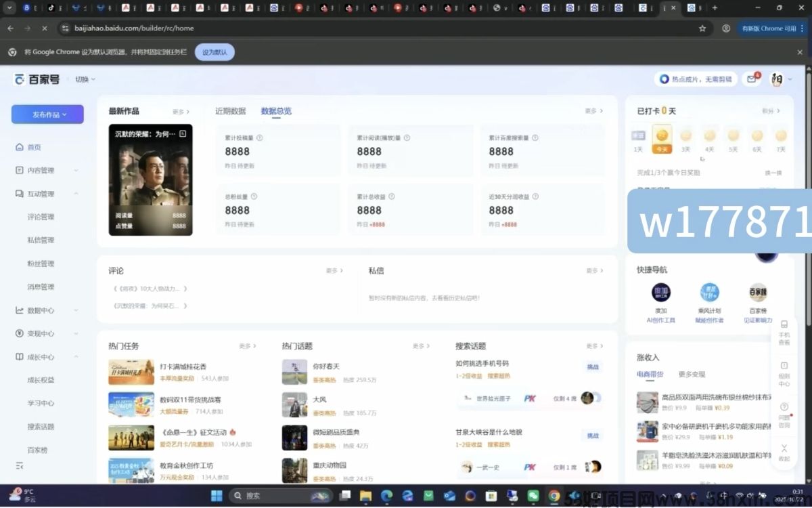Screen dimensions: 812x508
Task: Click 挑战 for 如何挑选手机号码 topic
Action: point(592,367)
